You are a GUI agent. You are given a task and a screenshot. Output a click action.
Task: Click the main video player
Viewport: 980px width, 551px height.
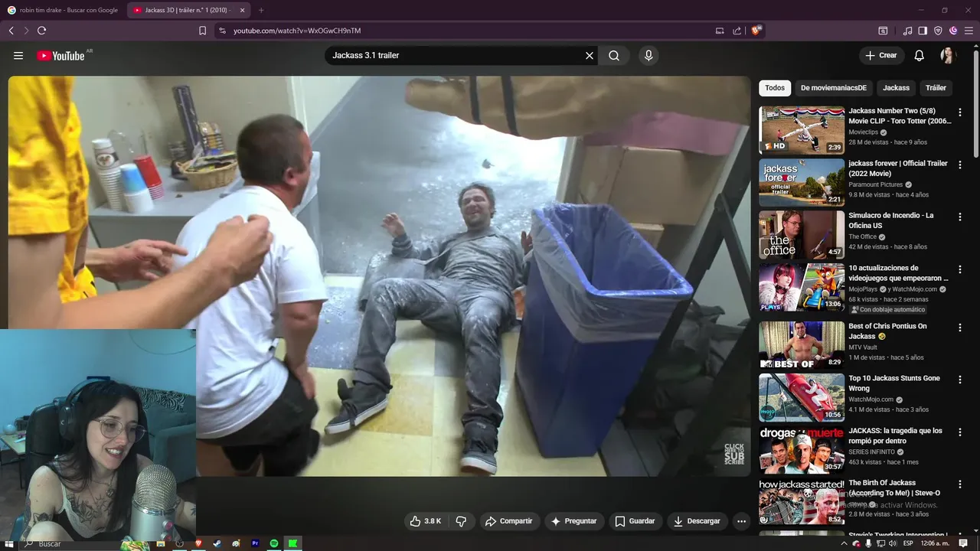click(x=380, y=275)
